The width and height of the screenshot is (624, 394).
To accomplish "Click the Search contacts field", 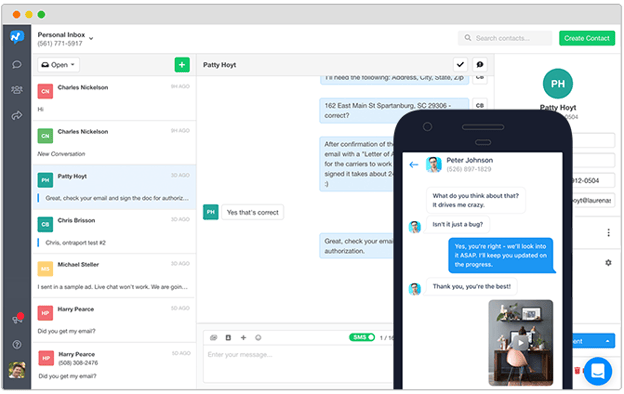I will [x=505, y=38].
